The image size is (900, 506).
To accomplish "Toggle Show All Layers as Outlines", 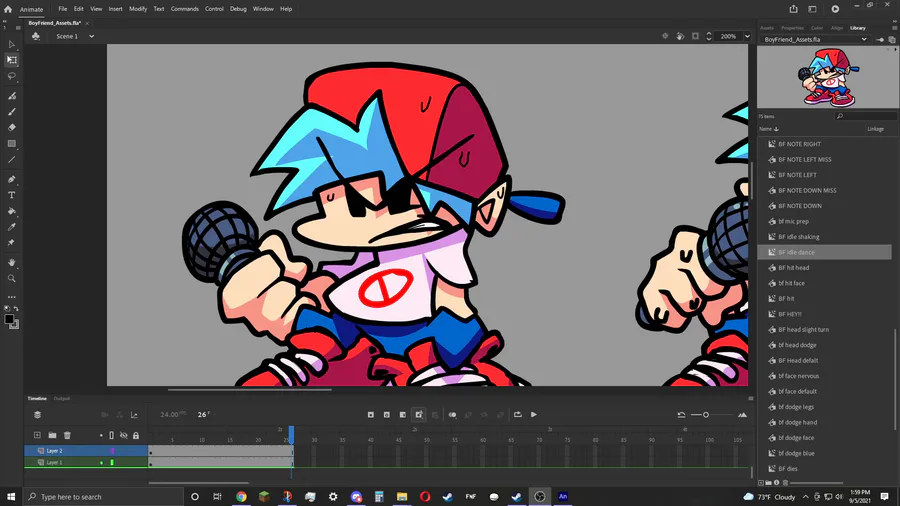I will [111, 435].
